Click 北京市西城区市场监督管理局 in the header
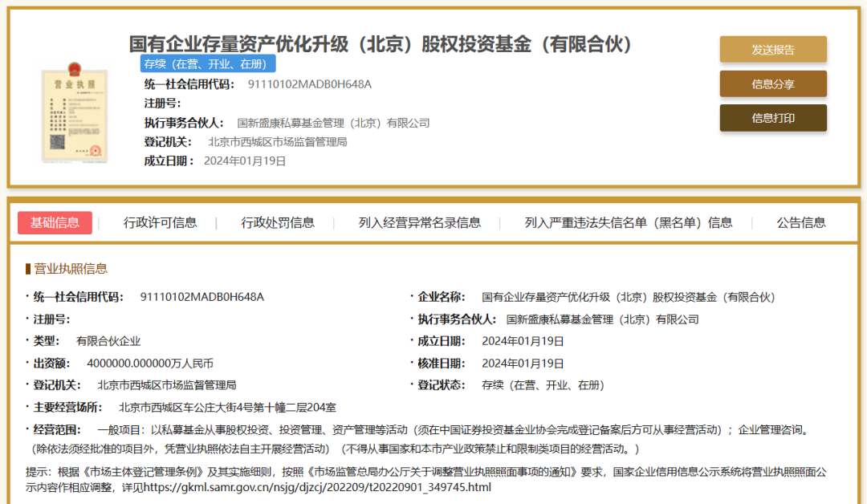The image size is (867, 504). coord(278,142)
